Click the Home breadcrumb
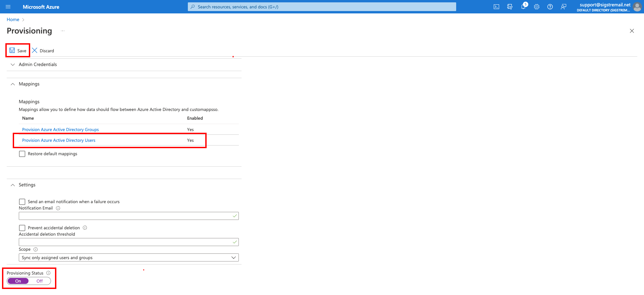 pyautogui.click(x=13, y=19)
